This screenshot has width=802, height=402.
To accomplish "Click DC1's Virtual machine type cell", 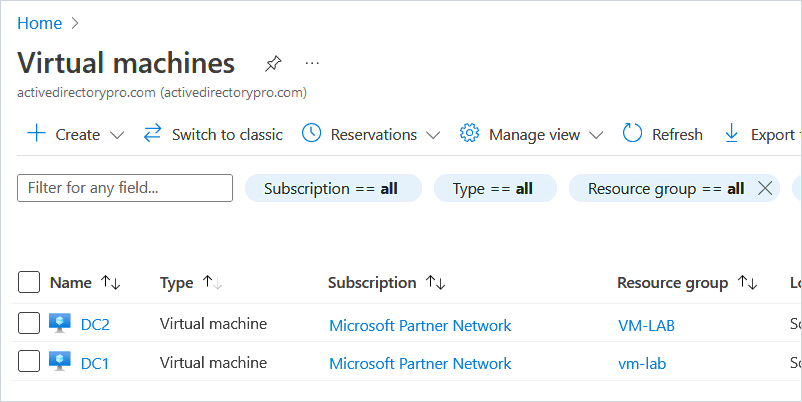I will pos(213,362).
